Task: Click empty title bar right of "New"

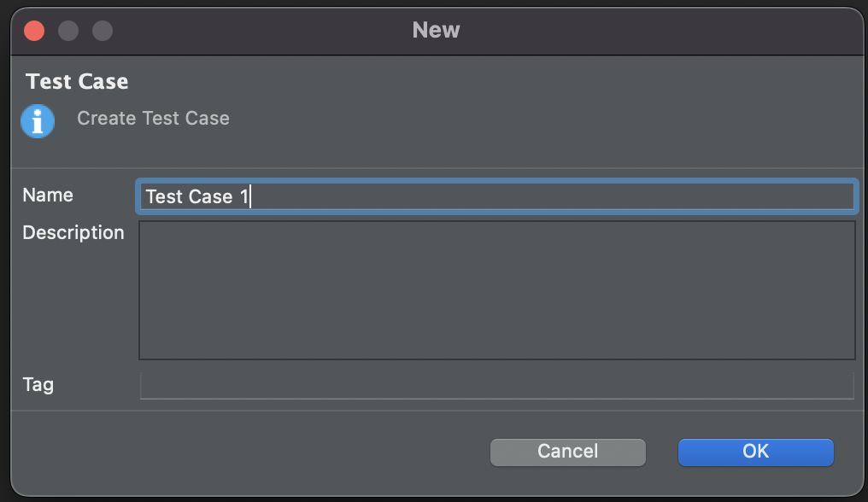Action: click(666, 31)
